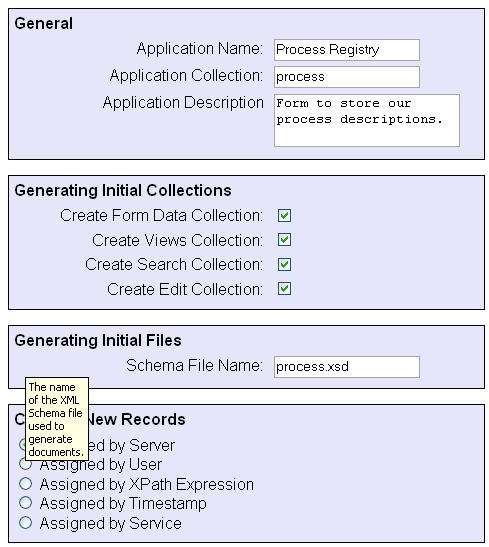The image size is (489, 547).
Task: Toggle the Create Search Collection checkbox
Action: pyautogui.click(x=284, y=264)
